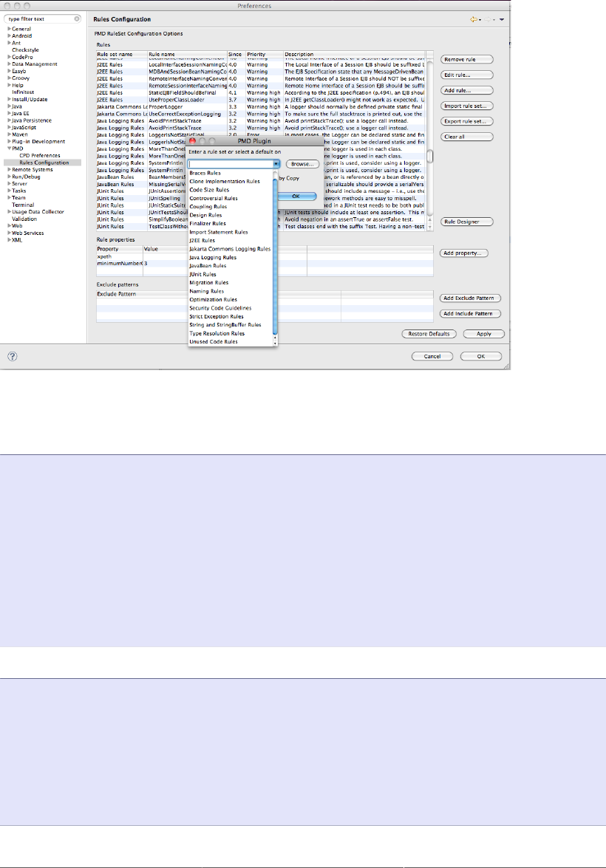Expand the Run/Debug tree node
Image resolution: width=606 pixels, height=868 pixels.
(9, 177)
